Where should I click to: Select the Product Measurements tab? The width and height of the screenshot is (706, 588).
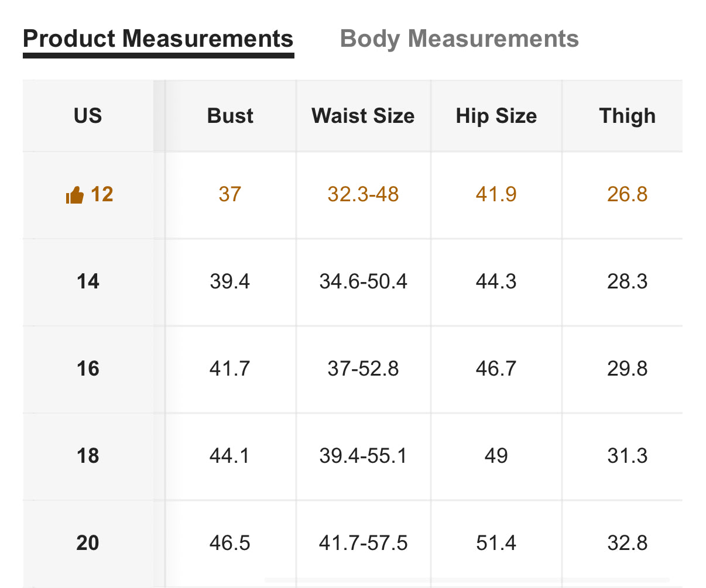point(158,39)
